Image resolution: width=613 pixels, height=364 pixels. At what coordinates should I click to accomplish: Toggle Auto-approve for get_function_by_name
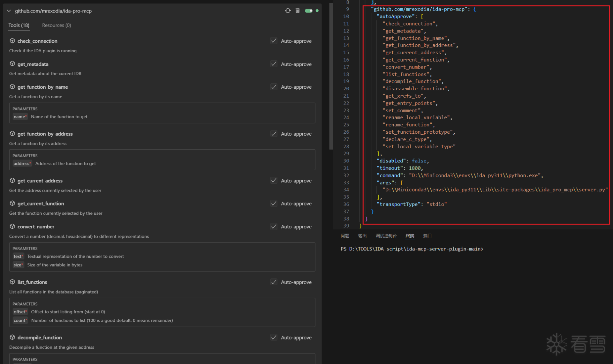(x=274, y=87)
